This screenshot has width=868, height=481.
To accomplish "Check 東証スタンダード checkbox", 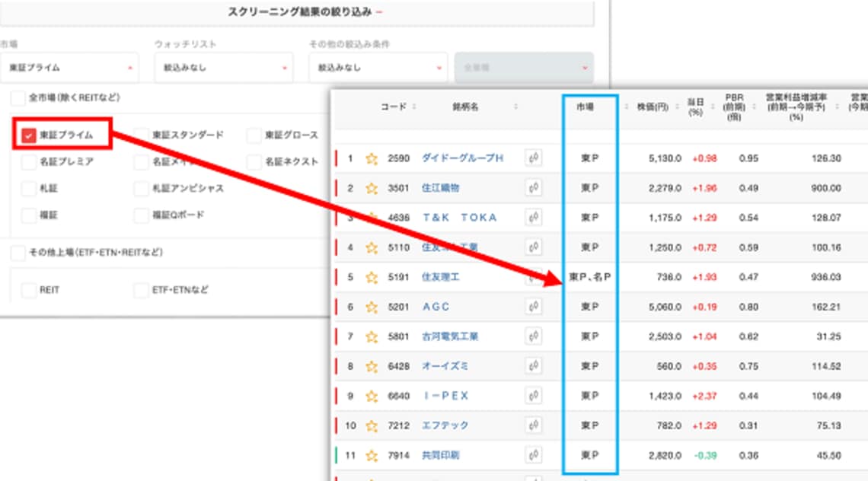I will click(x=142, y=135).
